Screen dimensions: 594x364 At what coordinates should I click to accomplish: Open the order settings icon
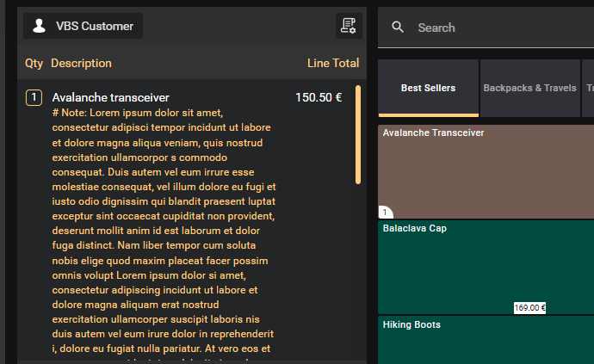tap(347, 26)
